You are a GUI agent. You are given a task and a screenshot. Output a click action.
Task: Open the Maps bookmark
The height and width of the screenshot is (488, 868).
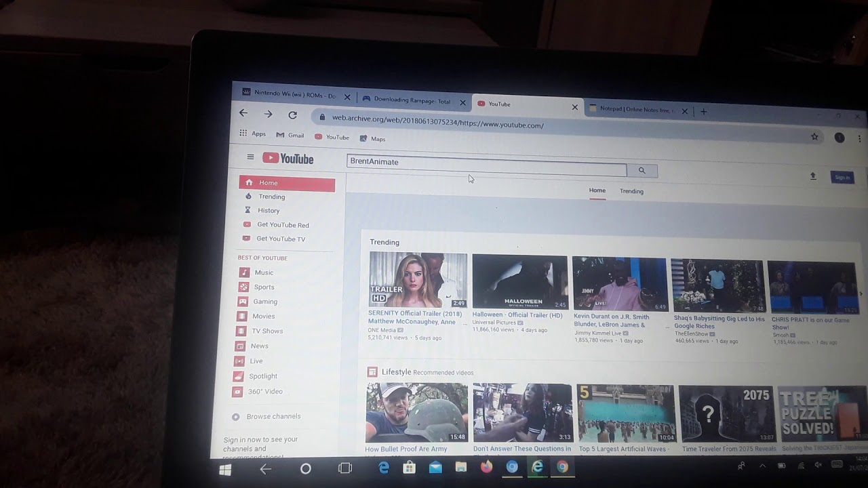pos(372,138)
